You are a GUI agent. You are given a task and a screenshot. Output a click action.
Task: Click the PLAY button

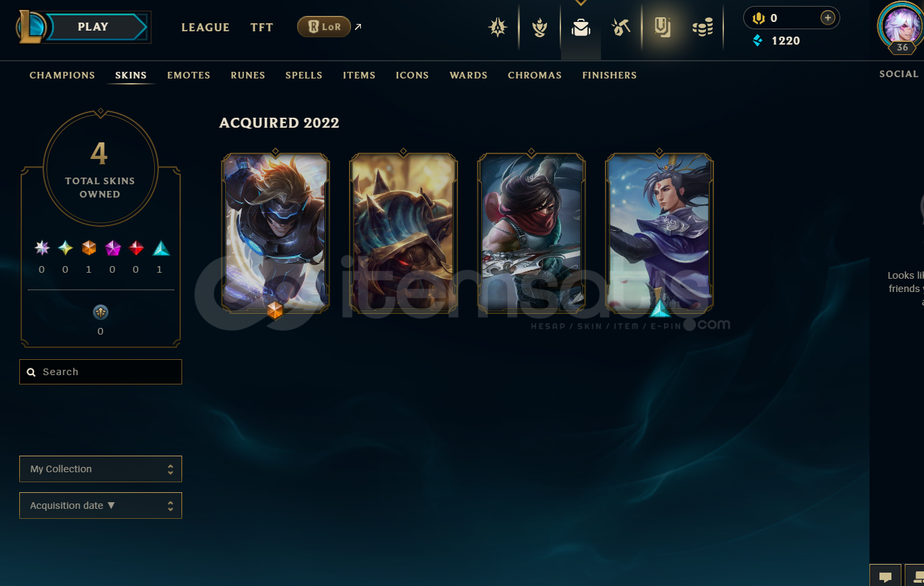click(93, 27)
